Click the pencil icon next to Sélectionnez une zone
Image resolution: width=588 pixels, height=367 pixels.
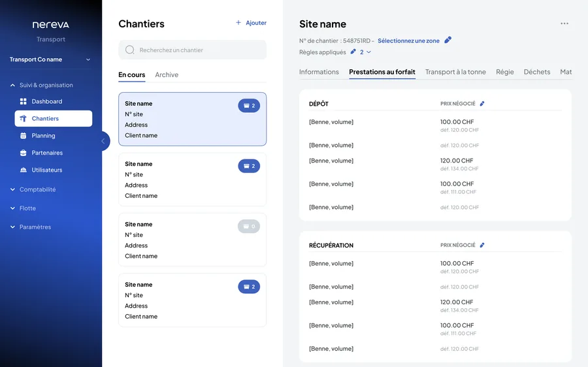click(x=448, y=40)
